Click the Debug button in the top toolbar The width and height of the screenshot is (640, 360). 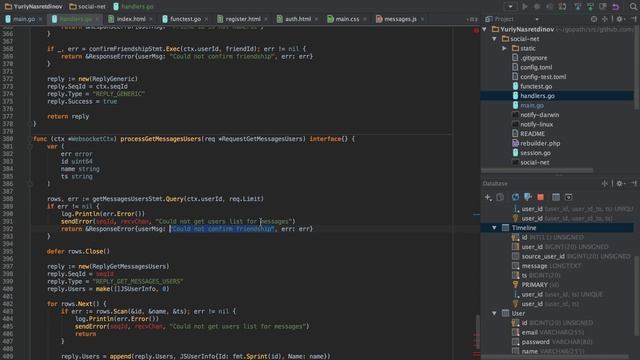click(x=537, y=7)
